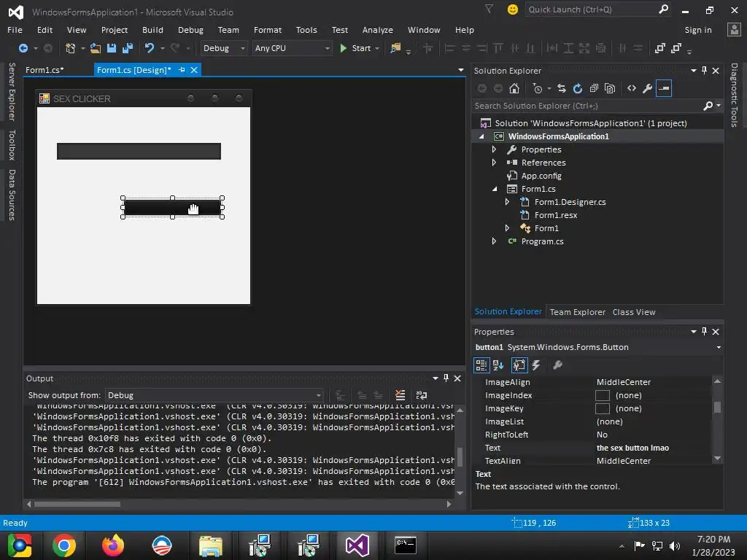Collapse All in Solution Explorer

[x=594, y=88]
